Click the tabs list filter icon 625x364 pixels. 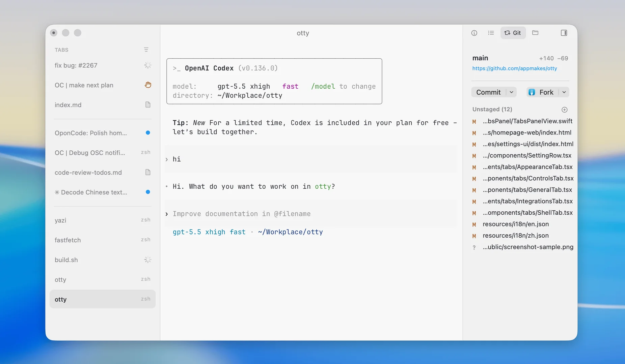coord(146,50)
